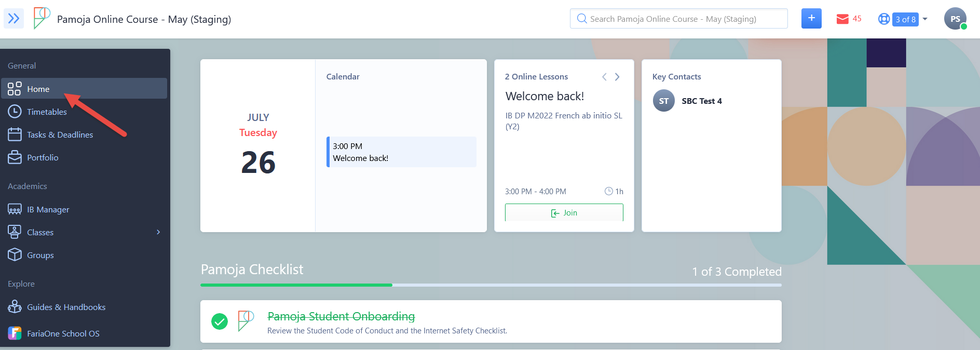Click the '2 Online Lessons' heading

tap(536, 76)
